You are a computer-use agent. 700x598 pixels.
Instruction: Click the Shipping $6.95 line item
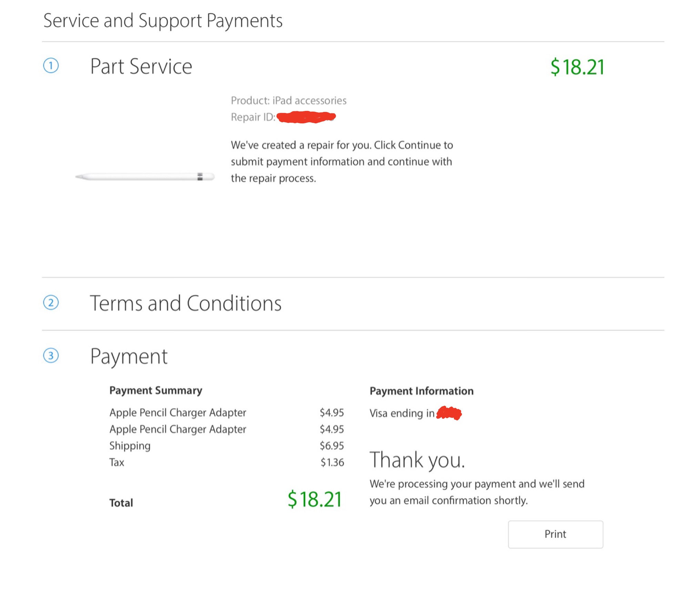[226, 445]
